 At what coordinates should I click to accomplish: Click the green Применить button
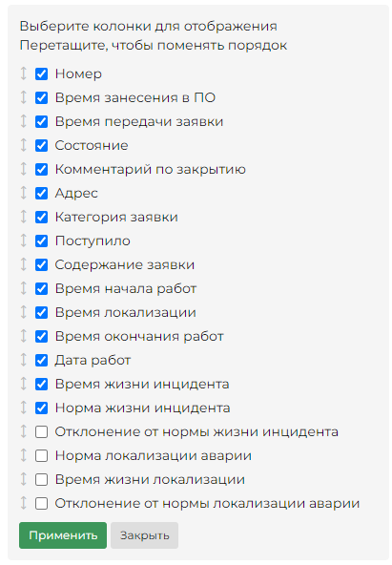click(x=63, y=535)
